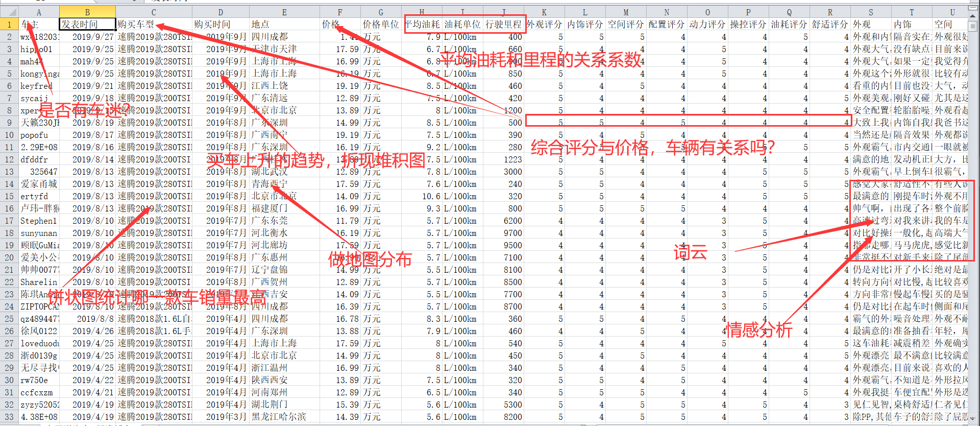980x426 pixels.
Task: Click the 外观评分 header cell
Action: click(544, 24)
